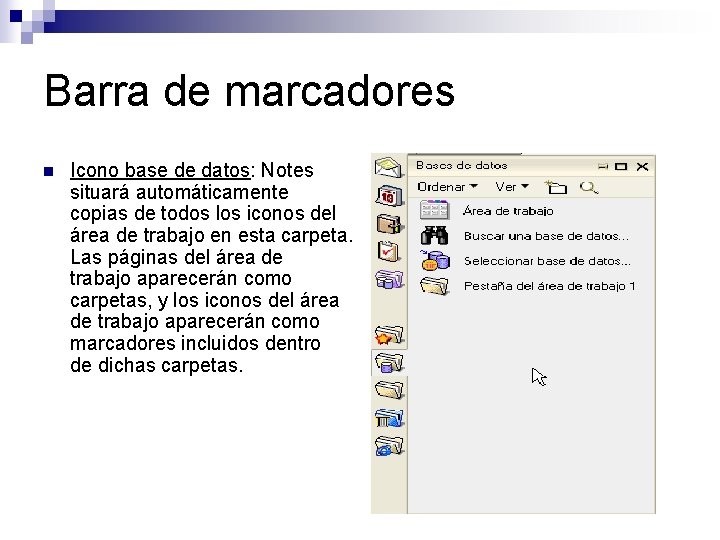This screenshot has height=540, width=720.
Task: Close the Bases de datos panel
Action: click(x=642, y=166)
